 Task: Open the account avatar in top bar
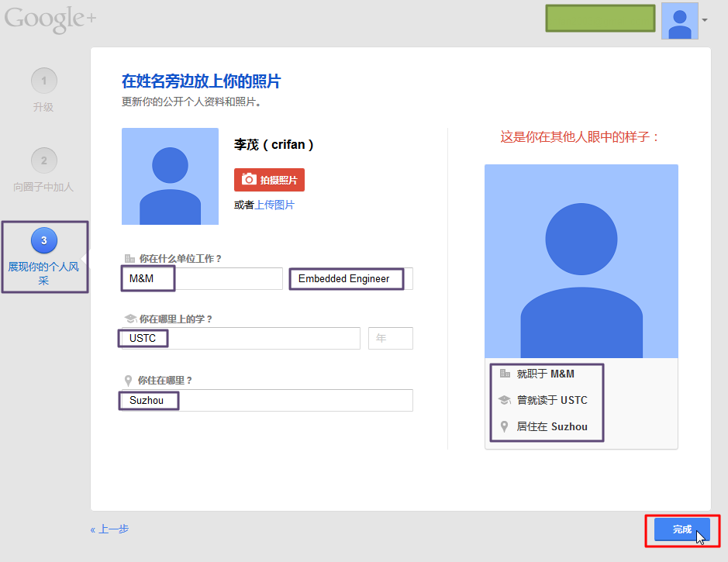point(680,21)
